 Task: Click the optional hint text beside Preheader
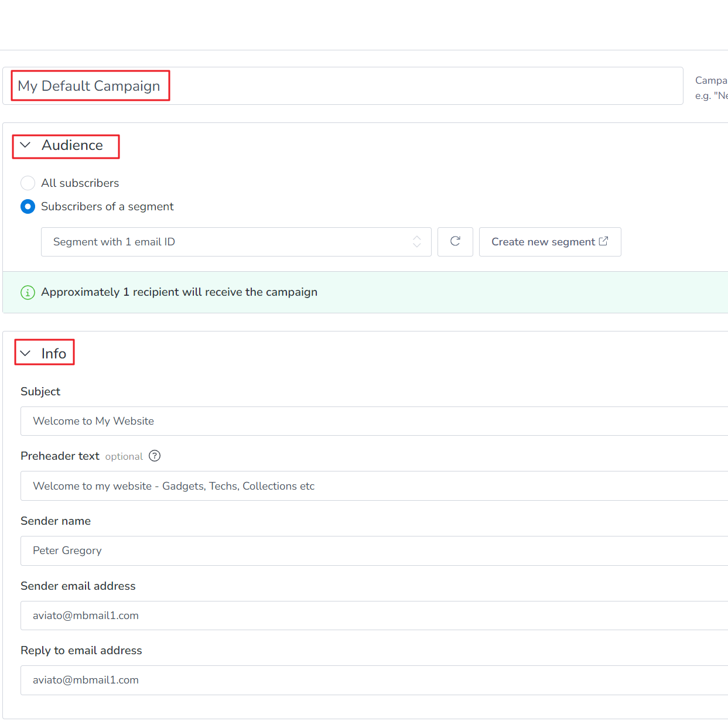click(124, 456)
